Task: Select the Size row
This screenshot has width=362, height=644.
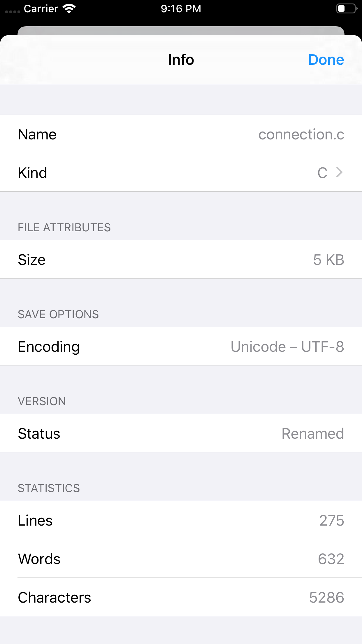Action: click(x=181, y=260)
